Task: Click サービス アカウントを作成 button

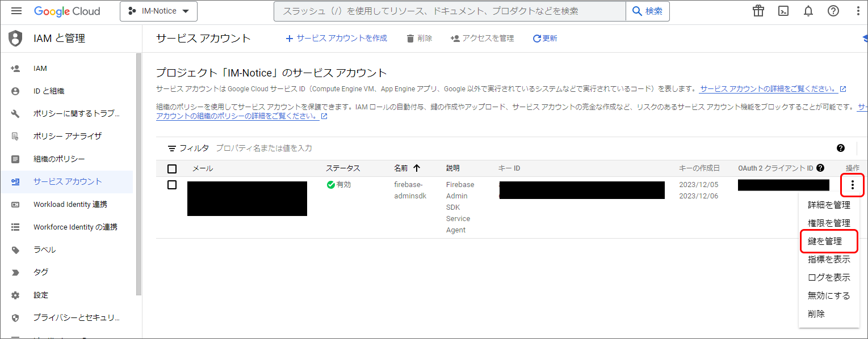Action: tap(336, 39)
